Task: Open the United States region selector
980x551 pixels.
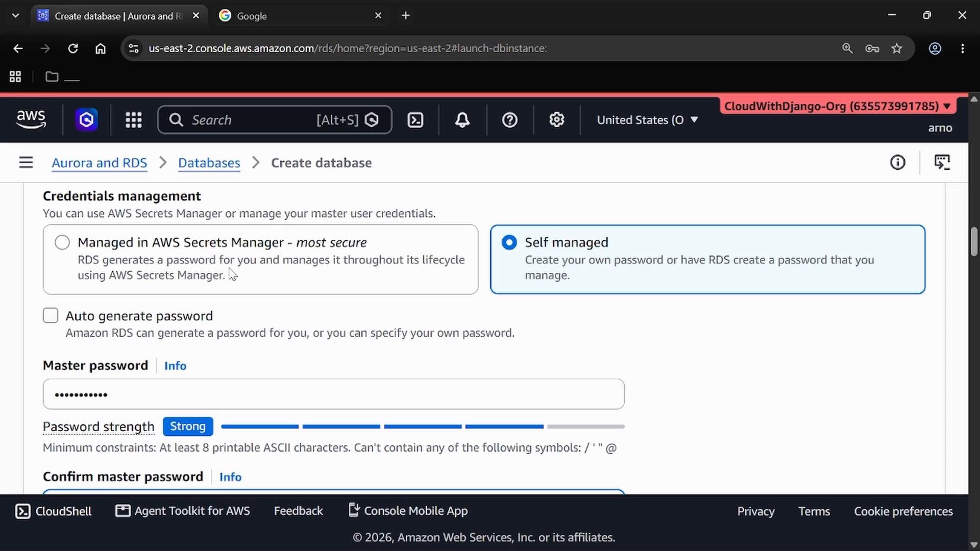Action: (647, 120)
